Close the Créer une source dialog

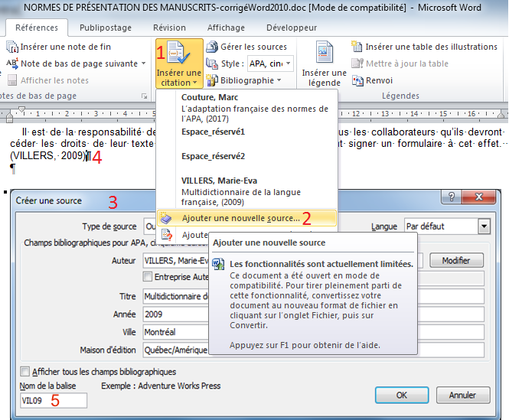click(x=479, y=197)
